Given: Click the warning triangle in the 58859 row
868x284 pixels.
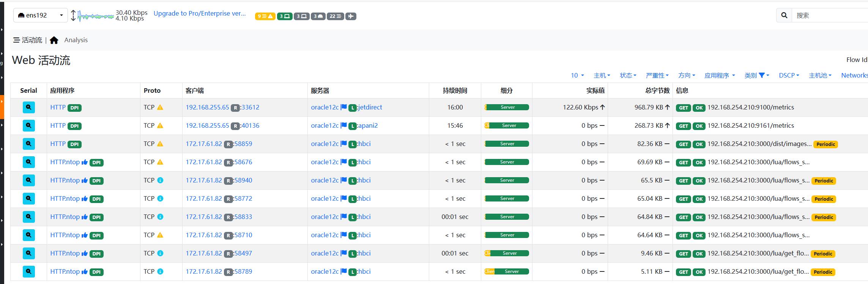Looking at the screenshot, I should (x=160, y=144).
